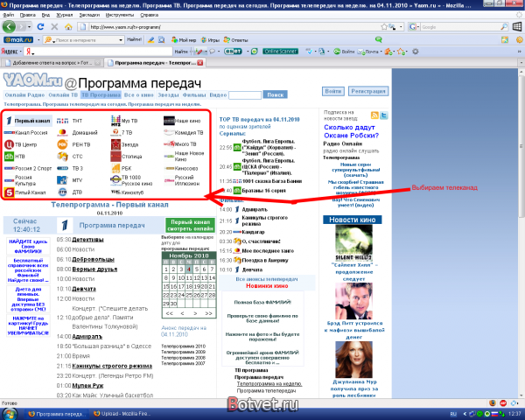Close the Программа передач tab
This screenshot has height=420, width=525.
(x=199, y=63)
